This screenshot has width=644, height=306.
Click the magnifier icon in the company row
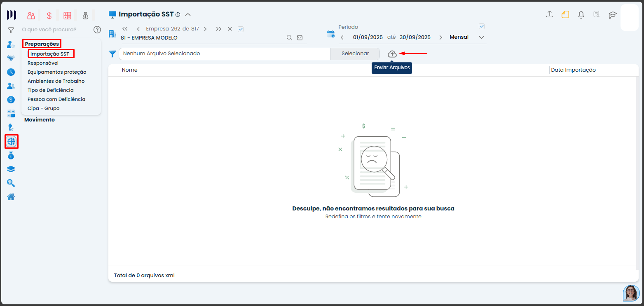tap(290, 37)
